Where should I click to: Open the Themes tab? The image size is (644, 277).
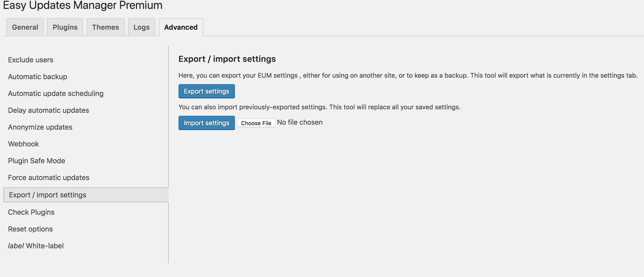tap(106, 27)
